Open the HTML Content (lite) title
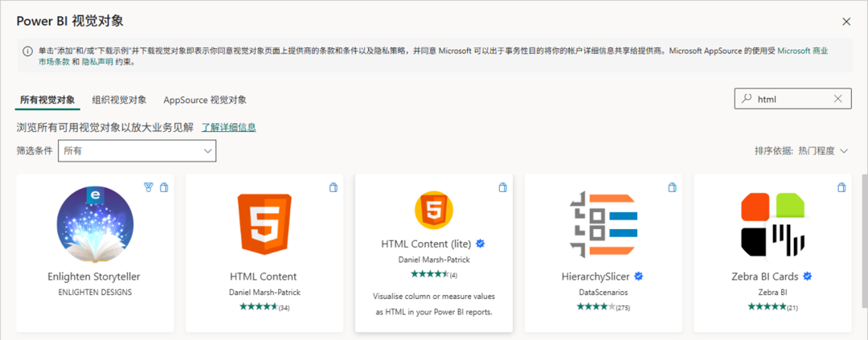This screenshot has height=340, width=868. pyautogui.click(x=426, y=243)
